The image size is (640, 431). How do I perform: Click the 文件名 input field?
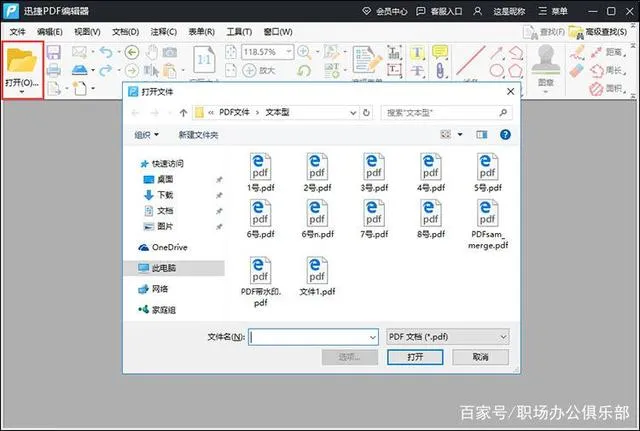[313, 337]
